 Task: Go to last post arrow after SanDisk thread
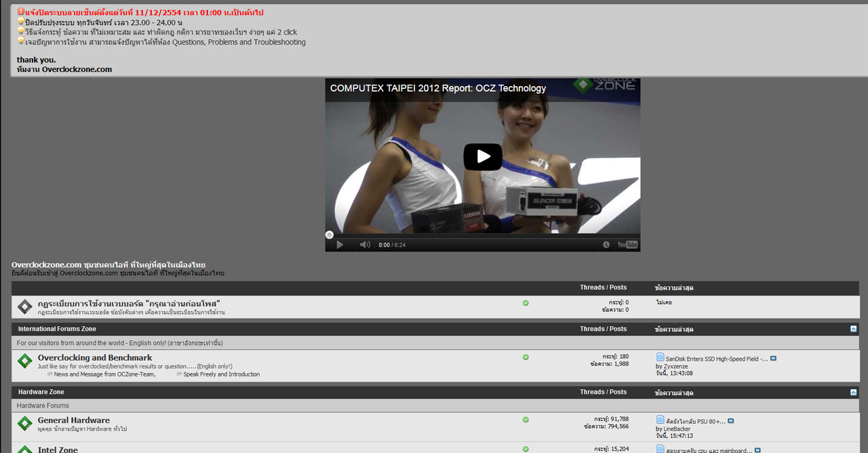click(773, 359)
